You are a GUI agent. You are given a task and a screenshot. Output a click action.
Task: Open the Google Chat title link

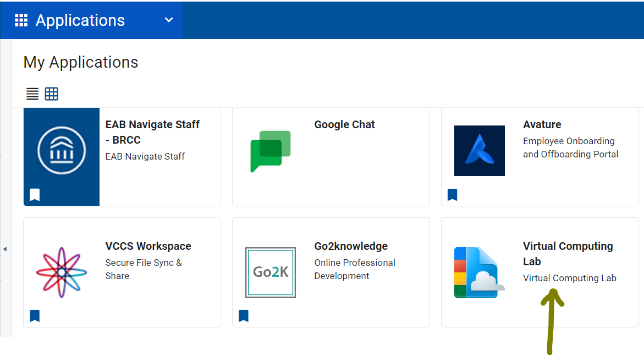point(344,124)
